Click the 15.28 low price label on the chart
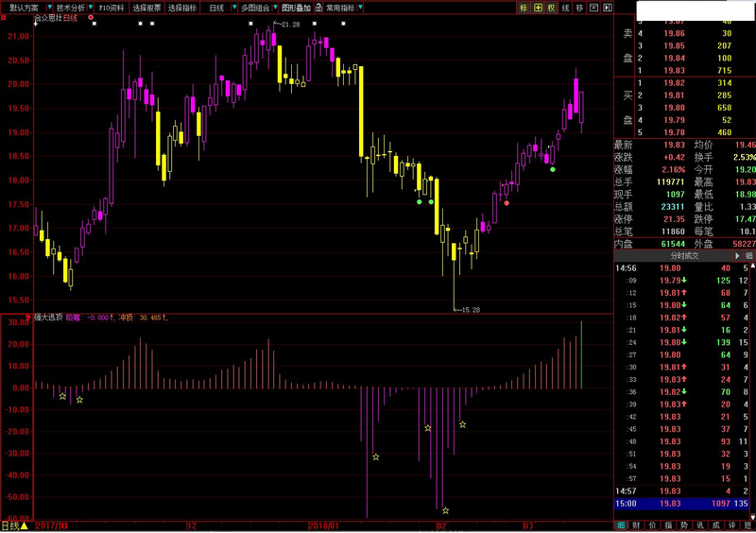Viewport: 756px width, 533px height. pos(471,310)
